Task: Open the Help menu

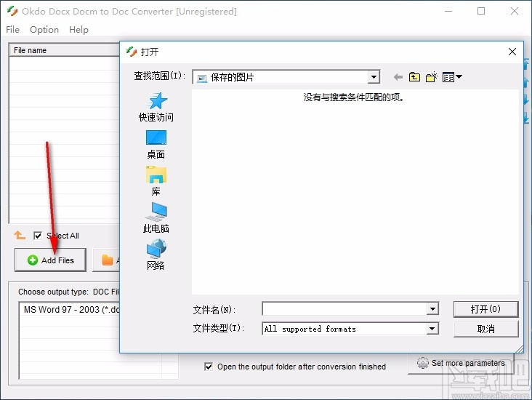Action: pos(78,30)
